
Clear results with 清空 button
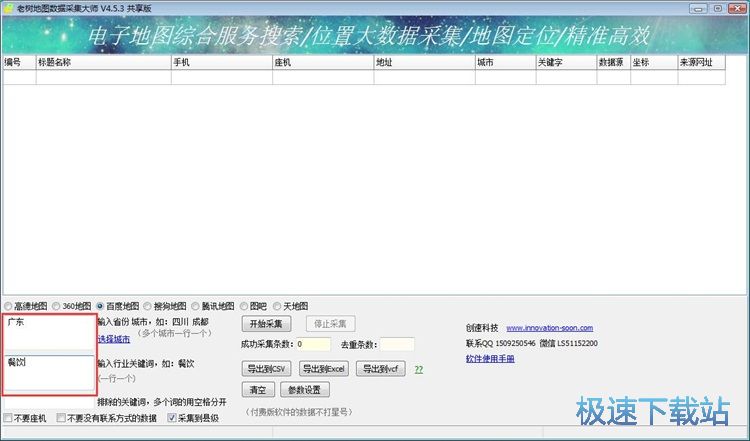pos(258,390)
